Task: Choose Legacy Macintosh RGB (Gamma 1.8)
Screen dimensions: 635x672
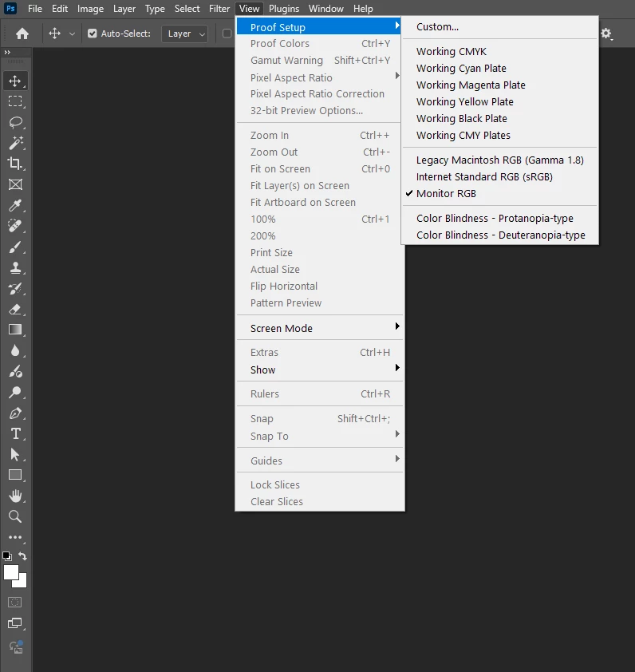Action: [499, 160]
